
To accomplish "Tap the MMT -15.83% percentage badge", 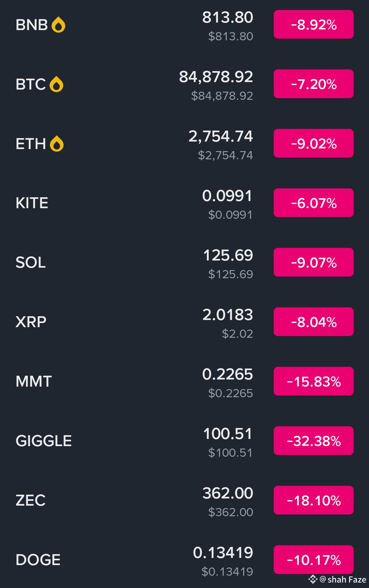I will pyautogui.click(x=313, y=382).
